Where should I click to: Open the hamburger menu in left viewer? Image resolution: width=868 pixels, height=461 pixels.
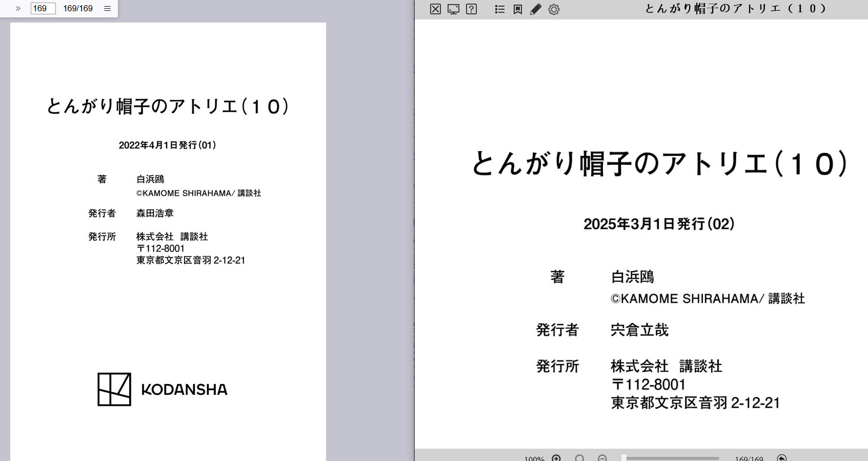(107, 8)
